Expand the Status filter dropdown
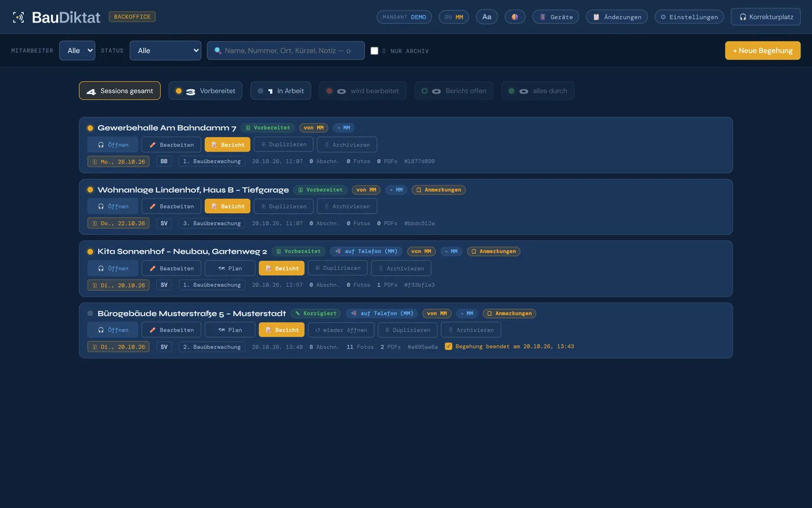Image resolution: width=812 pixels, height=508 pixels. point(165,51)
